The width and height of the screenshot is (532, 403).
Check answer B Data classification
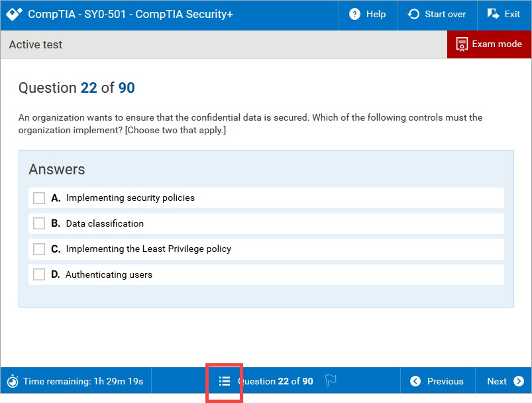tap(39, 223)
